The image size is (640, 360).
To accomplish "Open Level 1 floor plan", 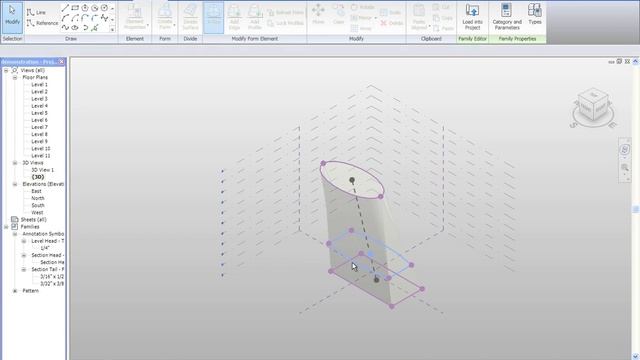I will pyautogui.click(x=40, y=84).
